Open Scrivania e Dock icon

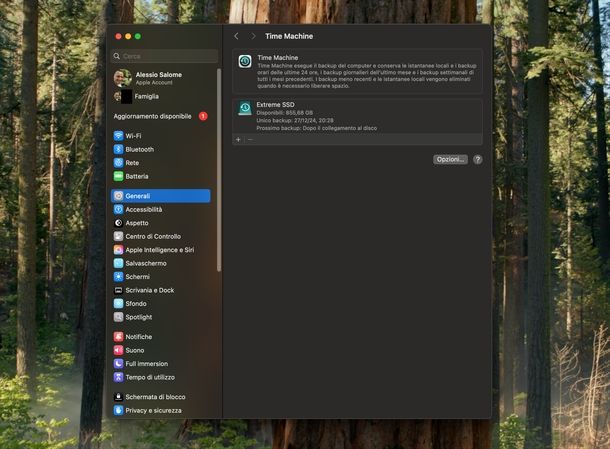118,290
